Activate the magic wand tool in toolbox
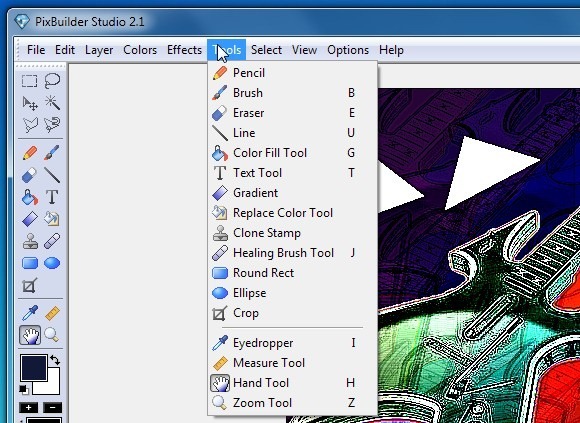The height and width of the screenshot is (423, 580). [x=52, y=103]
